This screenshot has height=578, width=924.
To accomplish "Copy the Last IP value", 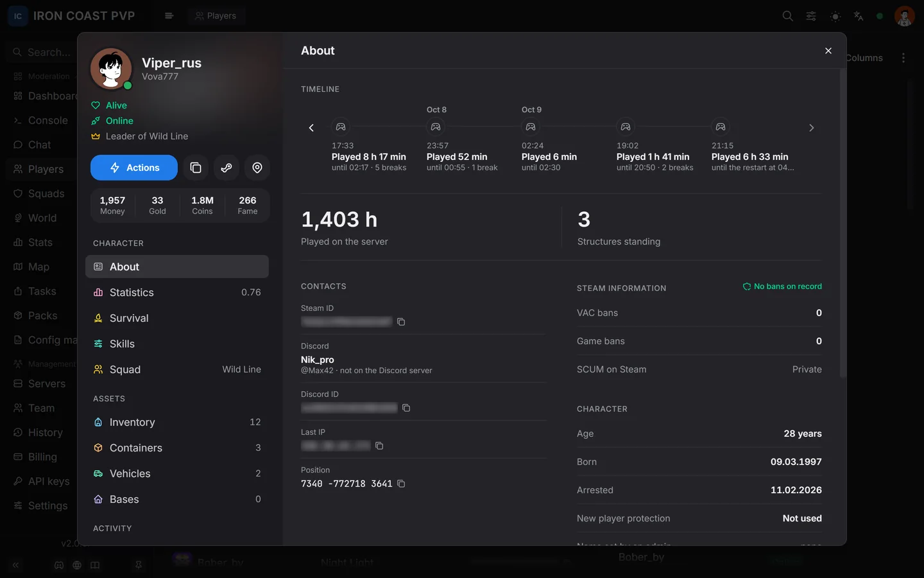I will click(x=379, y=446).
